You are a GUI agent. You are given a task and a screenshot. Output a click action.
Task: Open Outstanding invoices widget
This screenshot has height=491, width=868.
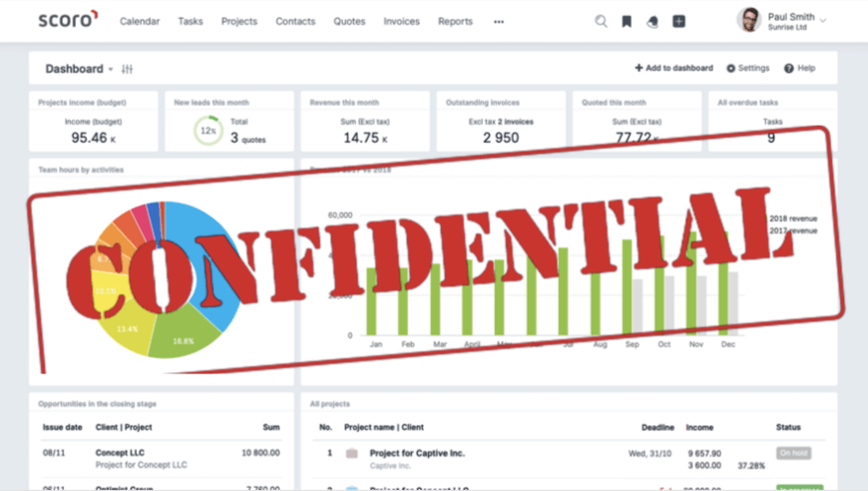coord(501,121)
